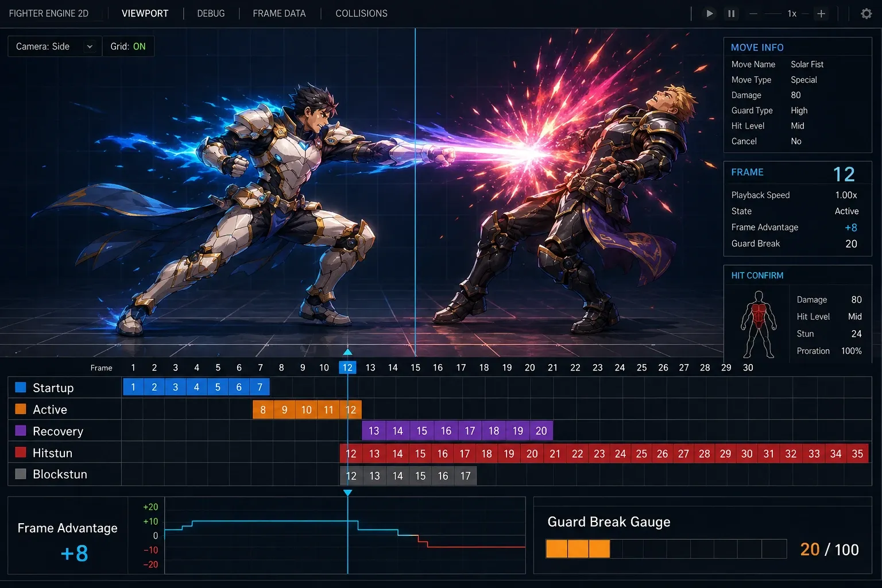882x588 pixels.
Task: Toggle the Grid ON setting
Action: click(128, 47)
